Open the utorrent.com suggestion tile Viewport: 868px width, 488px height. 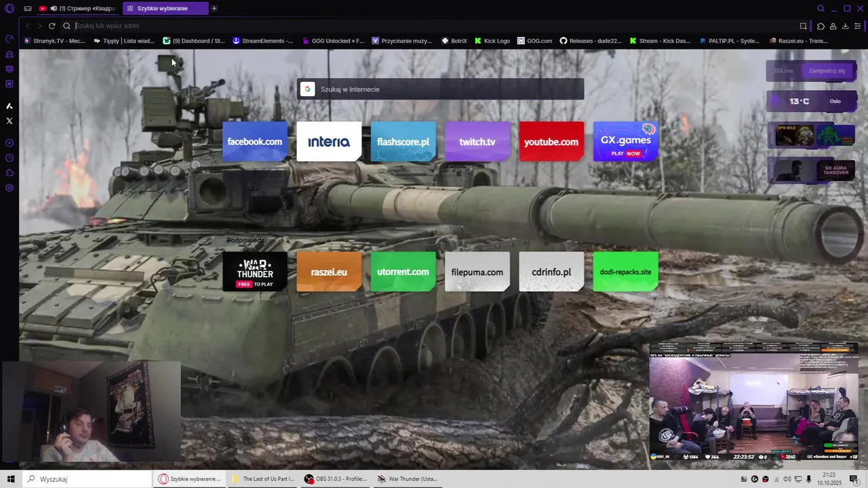403,272
